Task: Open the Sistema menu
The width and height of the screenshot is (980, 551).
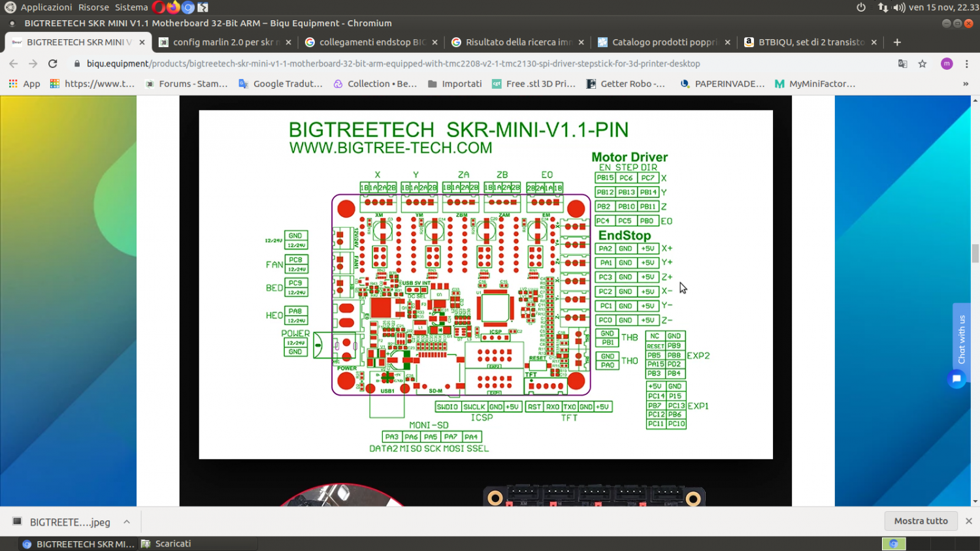Action: click(131, 7)
